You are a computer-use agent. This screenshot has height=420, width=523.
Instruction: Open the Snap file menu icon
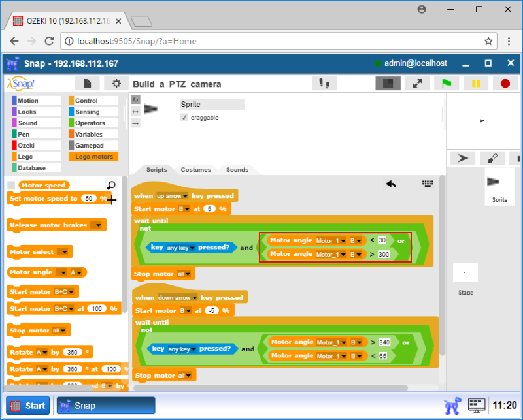87,84
